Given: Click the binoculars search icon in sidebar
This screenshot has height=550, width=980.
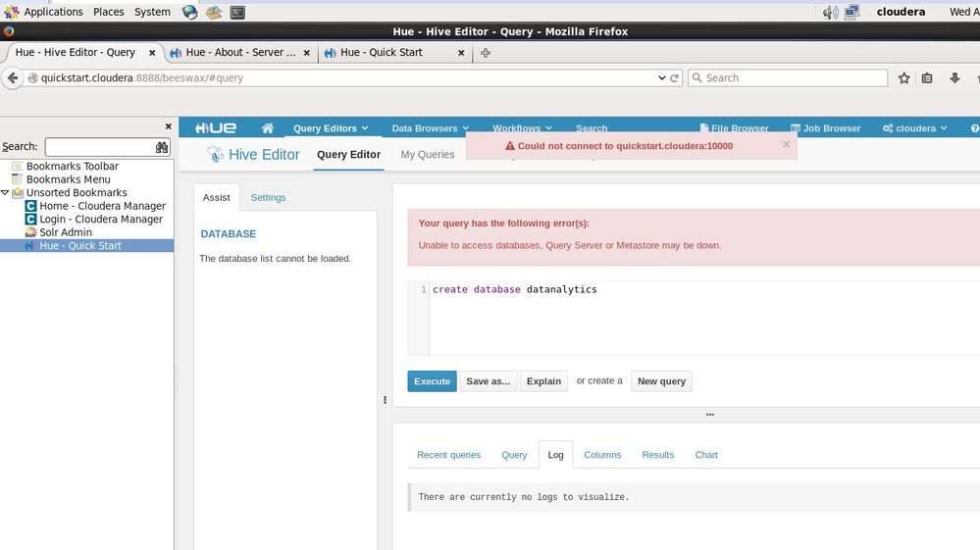Looking at the screenshot, I should (162, 147).
